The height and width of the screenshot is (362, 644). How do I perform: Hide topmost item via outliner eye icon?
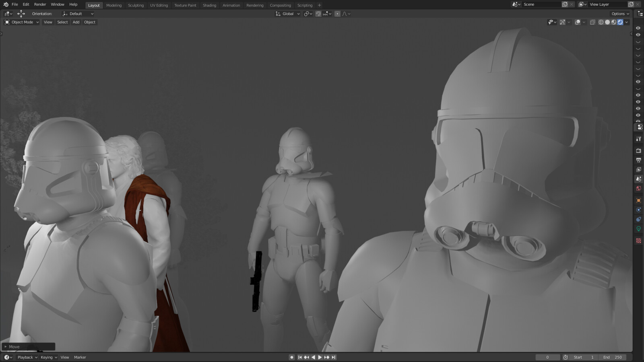[638, 28]
